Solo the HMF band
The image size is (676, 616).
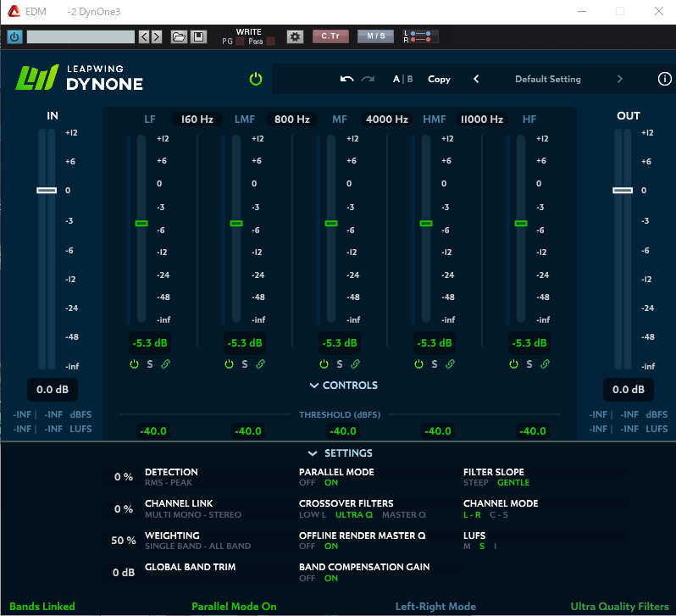pos(434,364)
